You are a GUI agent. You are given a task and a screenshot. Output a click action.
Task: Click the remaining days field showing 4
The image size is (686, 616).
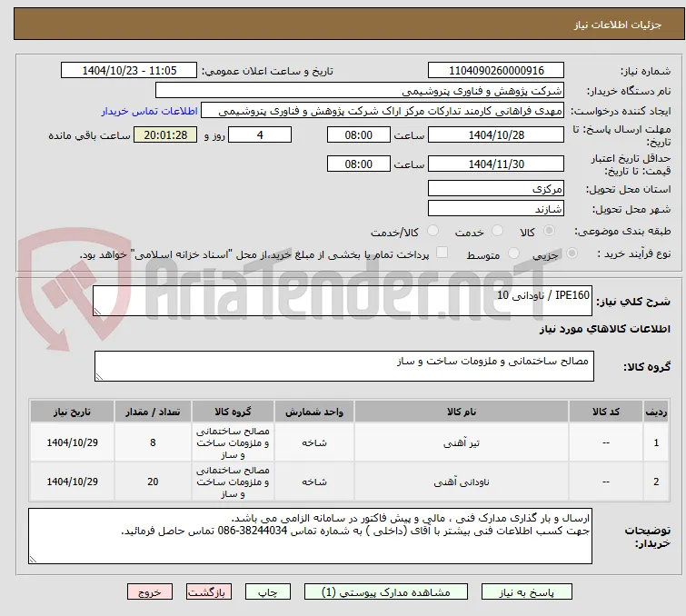260,134
